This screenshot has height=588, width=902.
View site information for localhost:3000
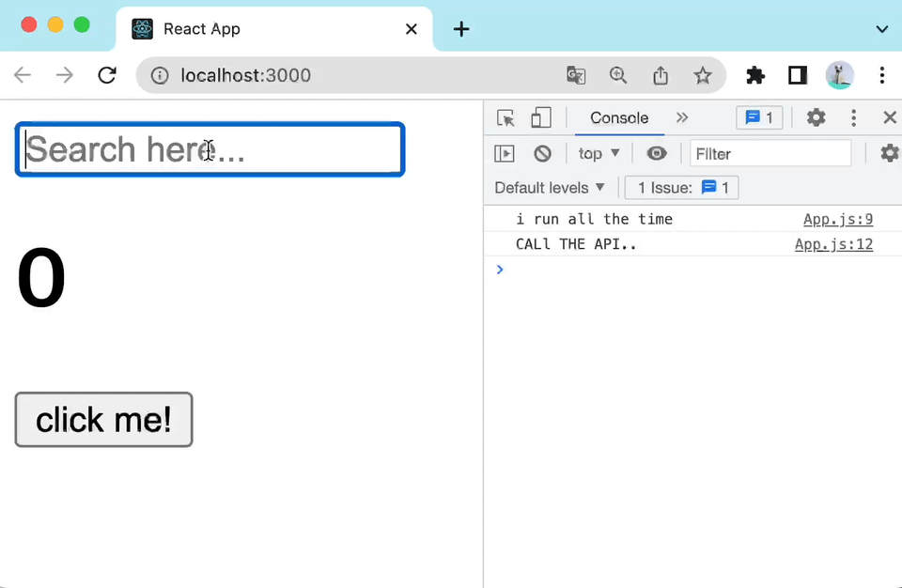click(160, 75)
